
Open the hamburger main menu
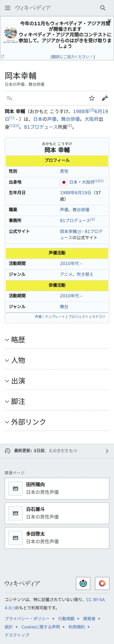tap(8, 8)
